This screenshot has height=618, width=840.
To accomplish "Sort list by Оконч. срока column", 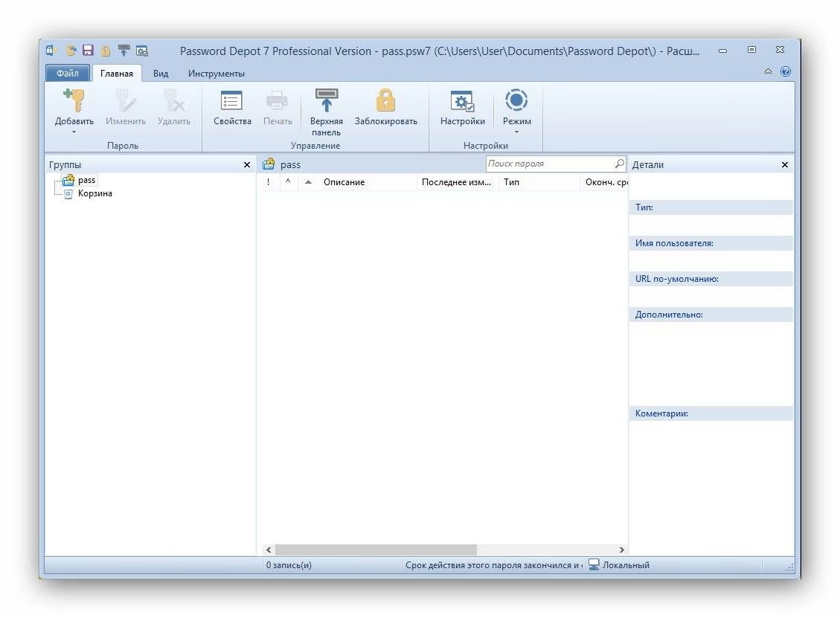I will (605, 182).
